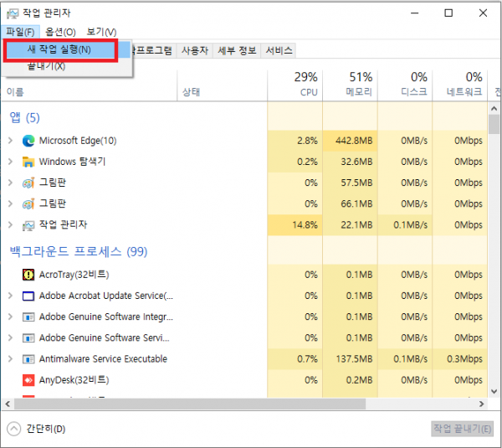The height and width of the screenshot is (448, 502).
Task: Click the 작업 끝내기(E) button
Action: pos(463,429)
